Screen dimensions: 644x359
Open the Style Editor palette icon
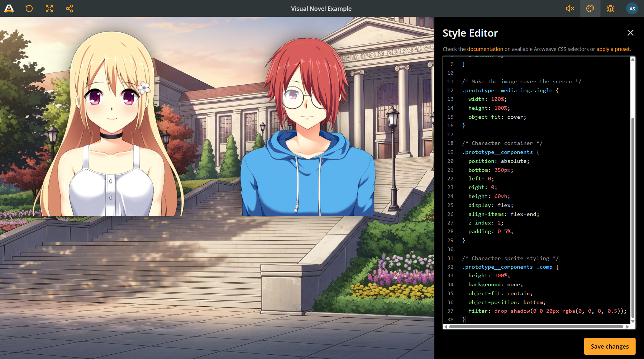(x=590, y=8)
